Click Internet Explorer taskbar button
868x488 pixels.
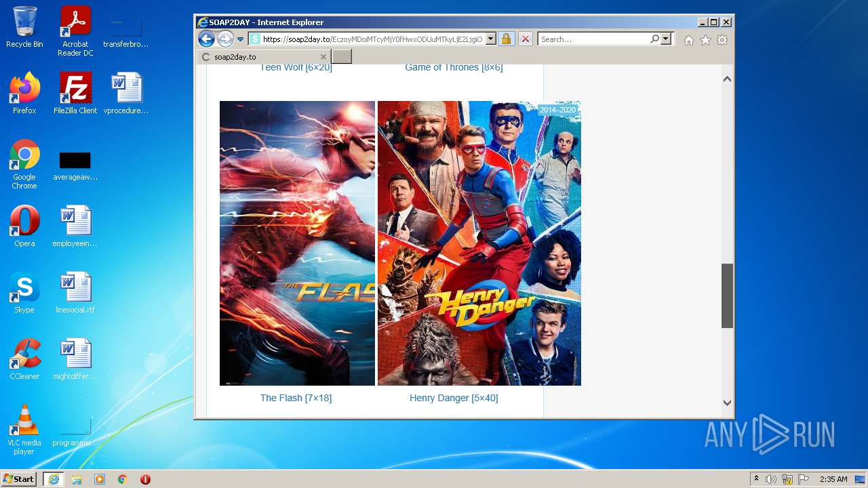tap(53, 479)
